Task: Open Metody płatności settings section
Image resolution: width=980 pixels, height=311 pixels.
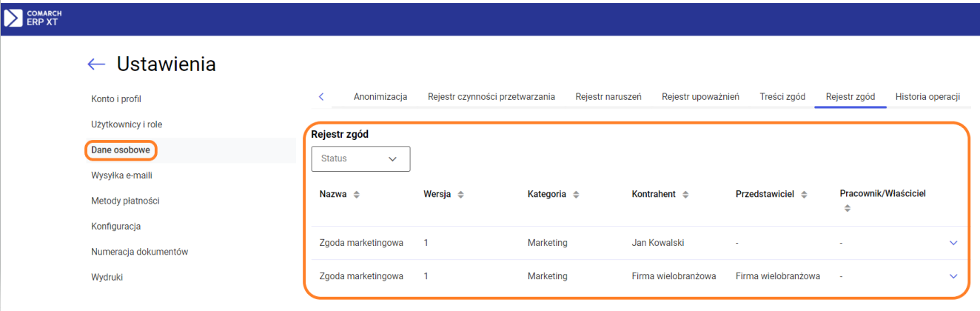Action: pyautogui.click(x=125, y=201)
